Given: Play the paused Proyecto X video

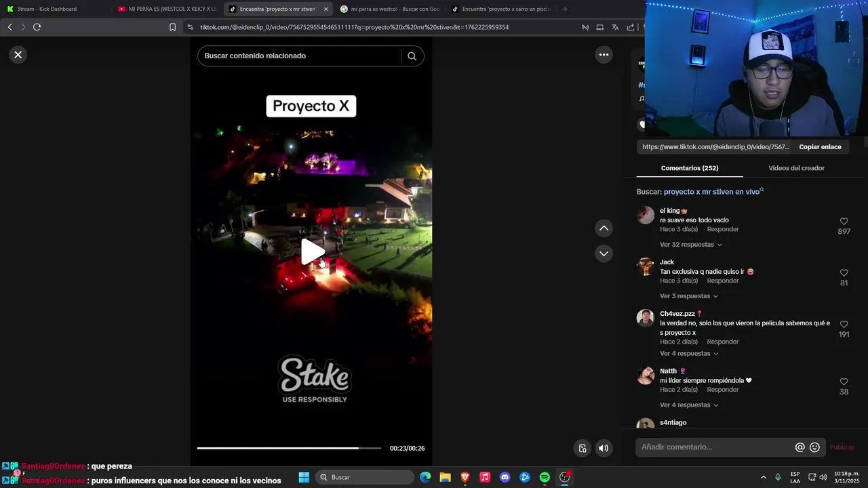Looking at the screenshot, I should 313,252.
